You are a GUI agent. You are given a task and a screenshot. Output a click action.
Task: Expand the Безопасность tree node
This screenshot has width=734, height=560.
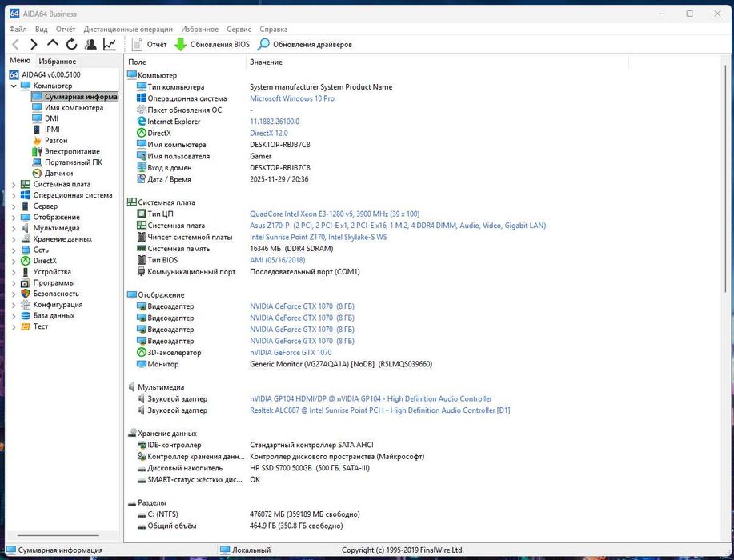[x=14, y=294]
